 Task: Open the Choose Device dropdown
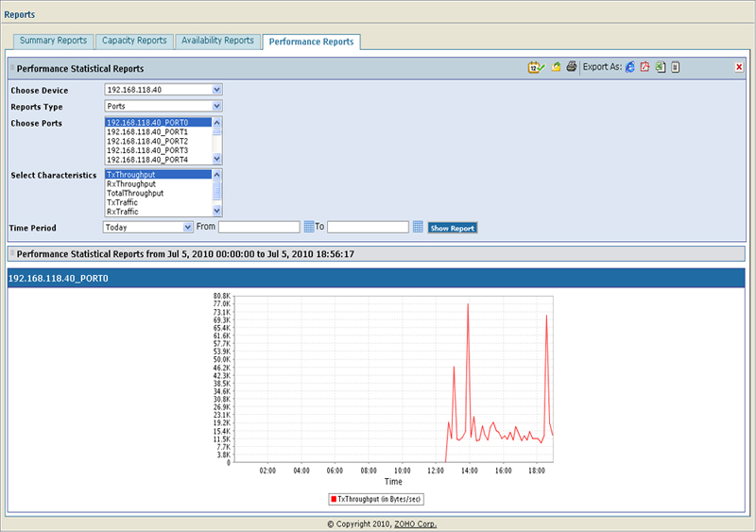(x=217, y=90)
